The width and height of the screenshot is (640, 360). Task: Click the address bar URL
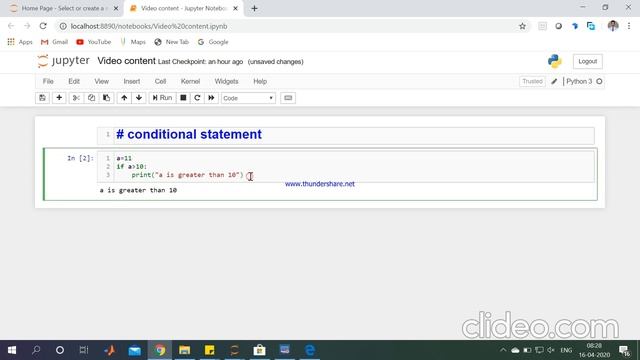(149, 26)
